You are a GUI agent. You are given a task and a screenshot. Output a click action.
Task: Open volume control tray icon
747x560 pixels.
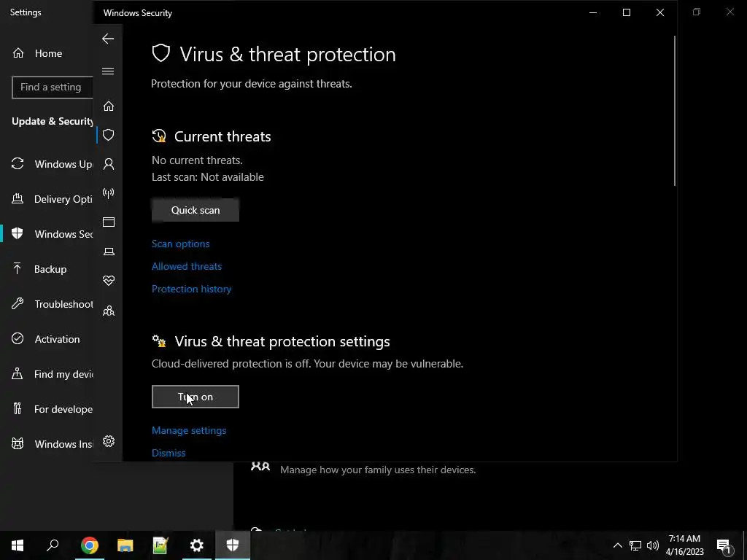(x=653, y=545)
